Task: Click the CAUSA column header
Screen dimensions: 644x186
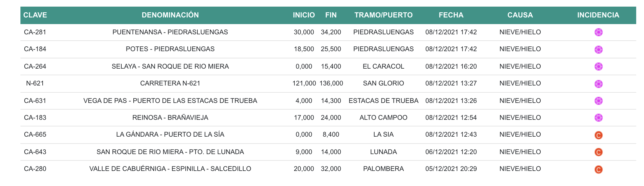Action: click(520, 15)
